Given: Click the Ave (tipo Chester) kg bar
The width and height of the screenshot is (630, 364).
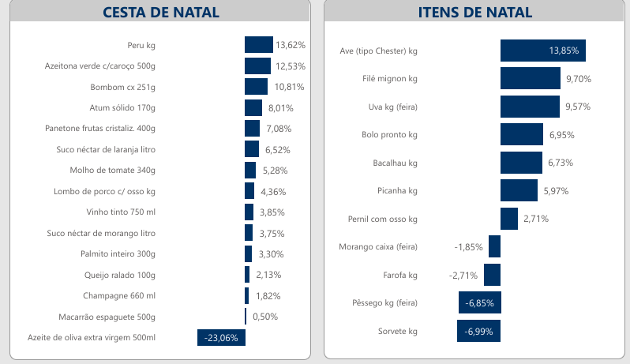Looking at the screenshot, I should click(542, 51).
